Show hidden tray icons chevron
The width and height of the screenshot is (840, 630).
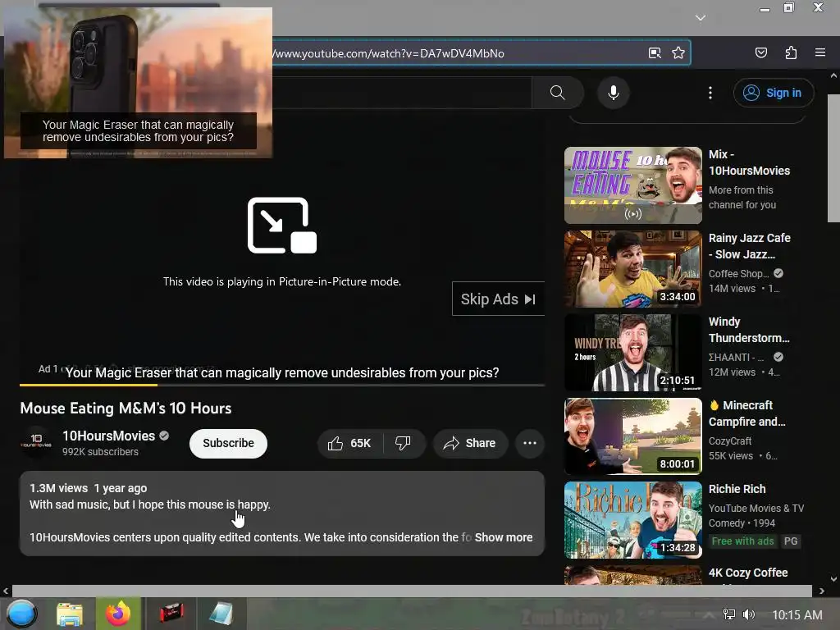708,614
